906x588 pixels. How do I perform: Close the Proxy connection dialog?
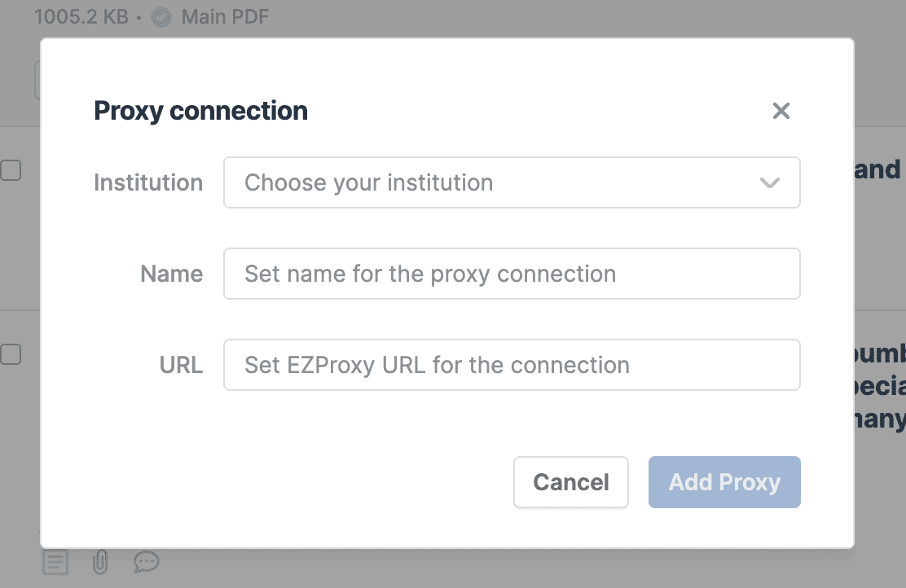coord(781,111)
